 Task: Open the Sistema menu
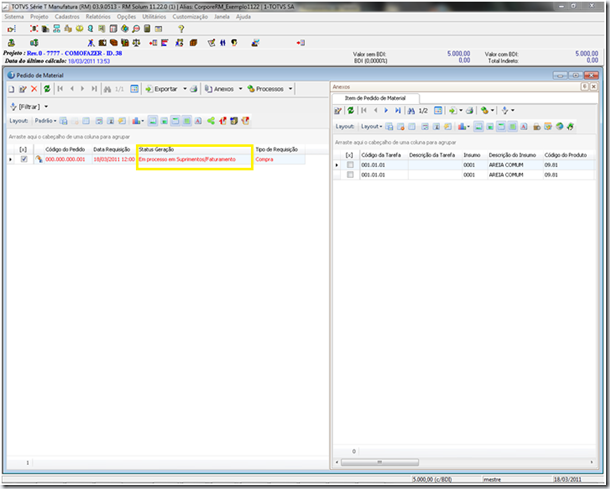pos(14,17)
